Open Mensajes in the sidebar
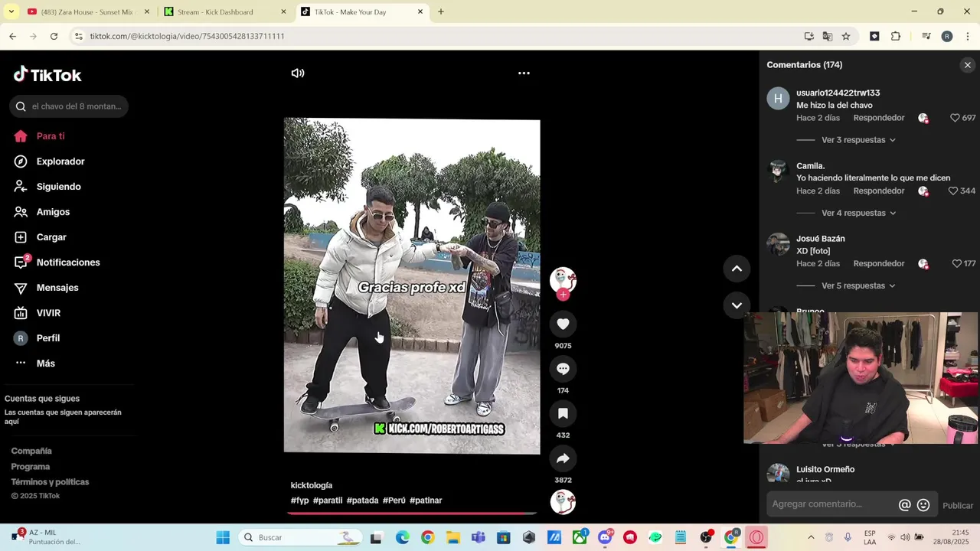 pos(47,288)
